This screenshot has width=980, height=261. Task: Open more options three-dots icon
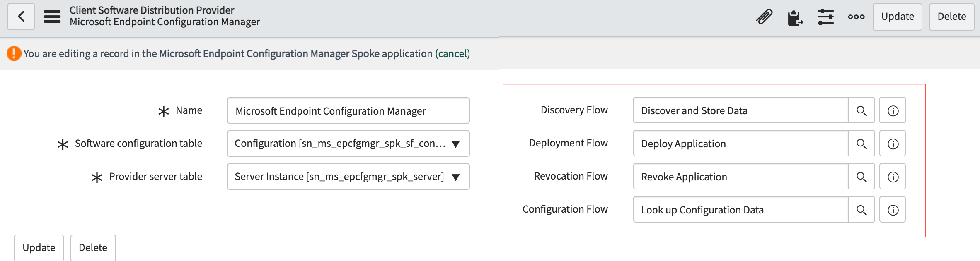[x=856, y=17]
